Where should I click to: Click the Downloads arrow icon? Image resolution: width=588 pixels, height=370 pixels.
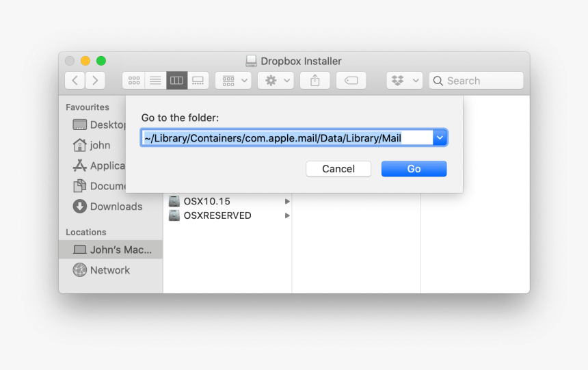[x=79, y=207]
